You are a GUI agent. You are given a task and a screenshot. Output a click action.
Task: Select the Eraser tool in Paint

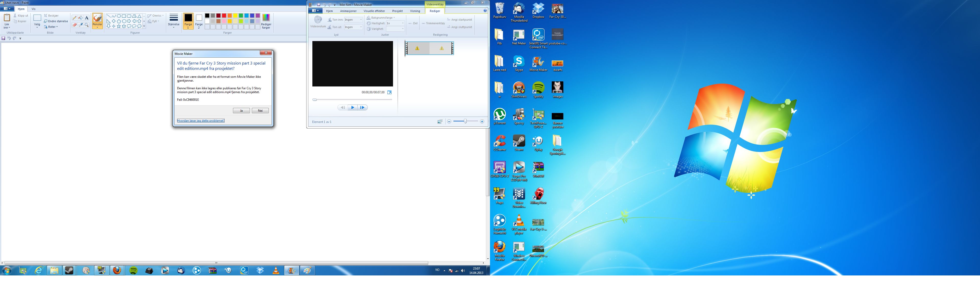click(75, 25)
